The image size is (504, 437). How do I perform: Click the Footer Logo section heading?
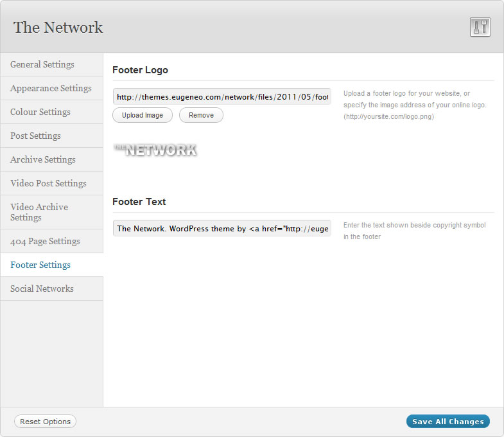(140, 70)
